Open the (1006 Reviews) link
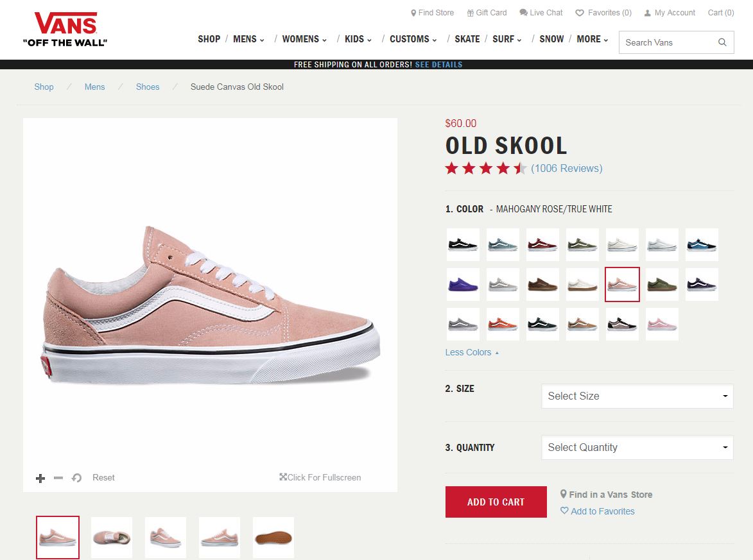 [566, 169]
